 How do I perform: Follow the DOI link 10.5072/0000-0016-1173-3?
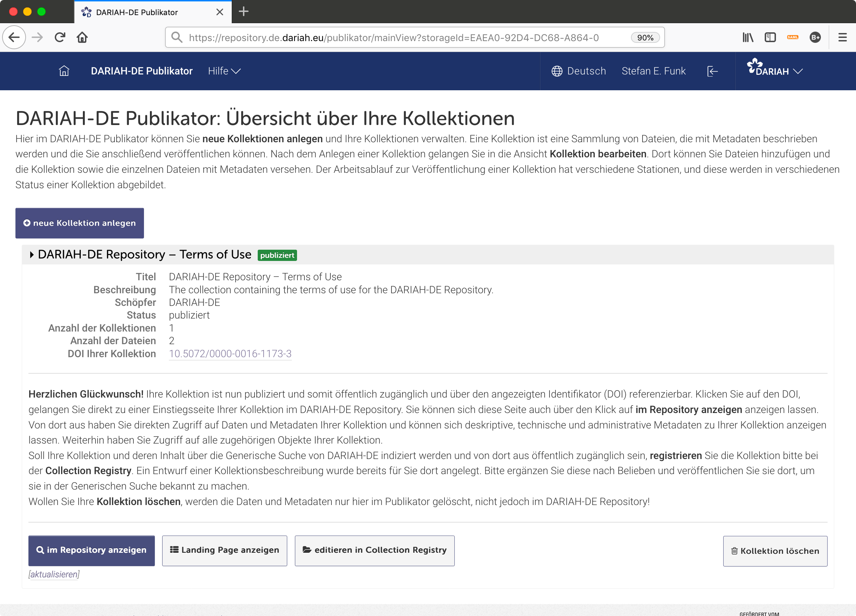230,354
